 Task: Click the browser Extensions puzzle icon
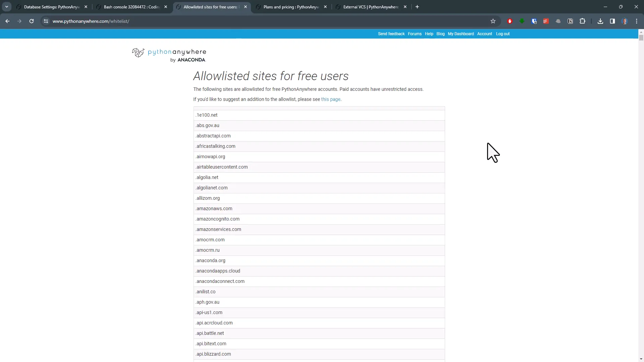[x=583, y=21]
